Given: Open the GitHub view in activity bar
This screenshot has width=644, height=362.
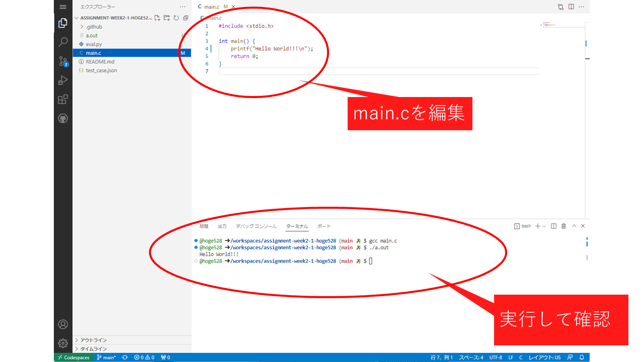Looking at the screenshot, I should tap(63, 119).
